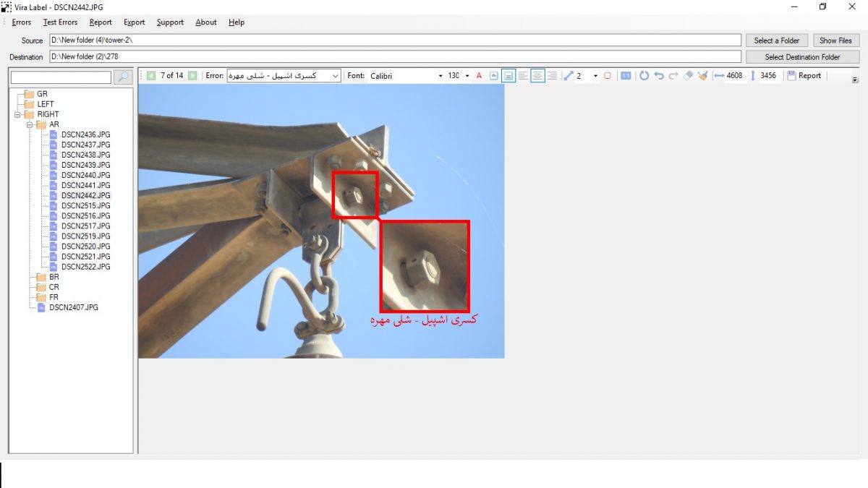868x488 pixels.
Task: Open the Test Errors menu
Action: [60, 22]
